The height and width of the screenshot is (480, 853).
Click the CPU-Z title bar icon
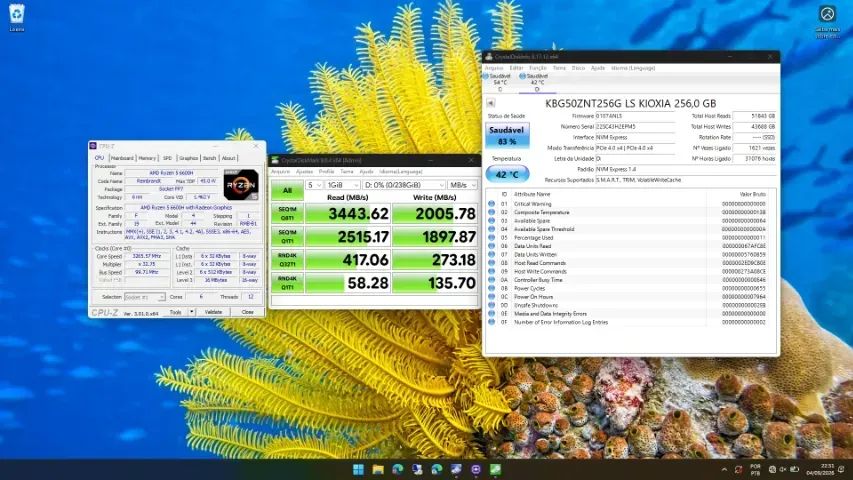[x=93, y=146]
